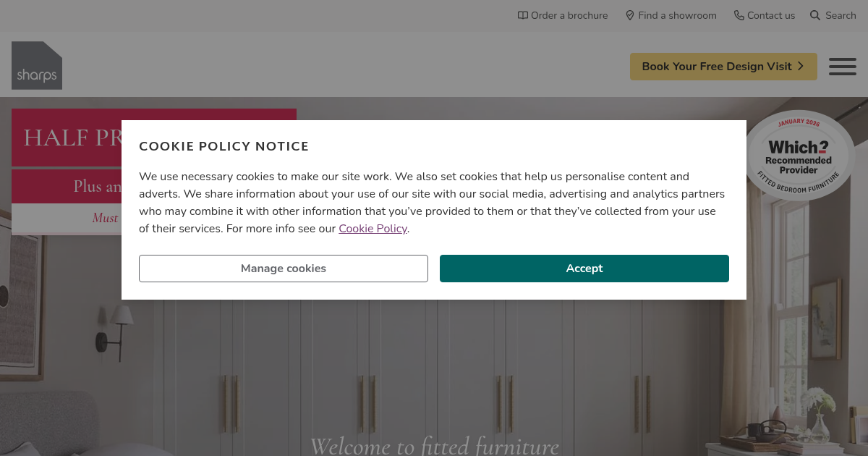868x456 pixels.
Task: Click the Welcome to fitted furniture heading
Action: tap(434, 444)
